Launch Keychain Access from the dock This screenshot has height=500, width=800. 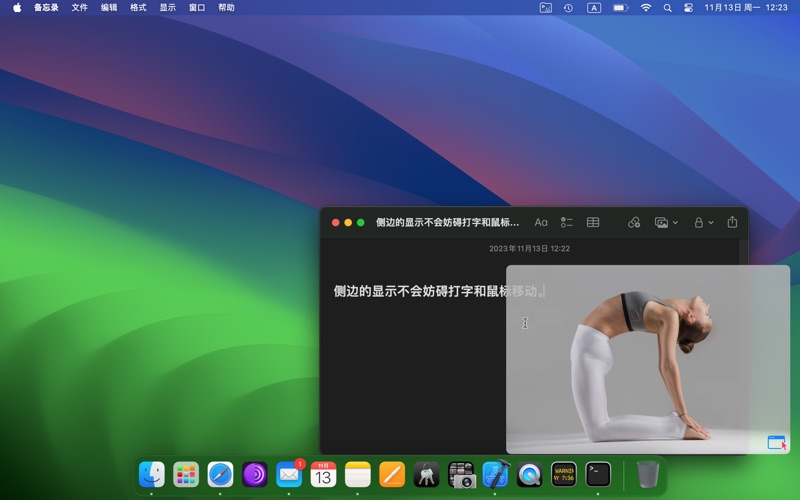[426, 474]
